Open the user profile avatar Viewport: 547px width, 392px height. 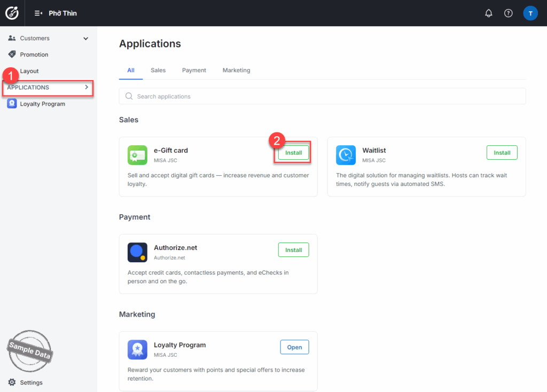[x=530, y=13]
